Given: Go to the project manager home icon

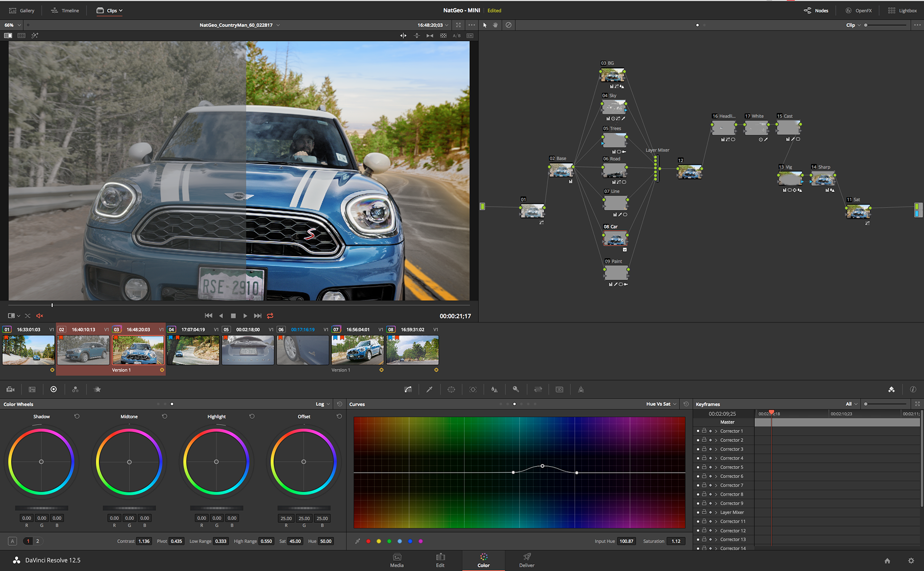Looking at the screenshot, I should click(x=887, y=561).
